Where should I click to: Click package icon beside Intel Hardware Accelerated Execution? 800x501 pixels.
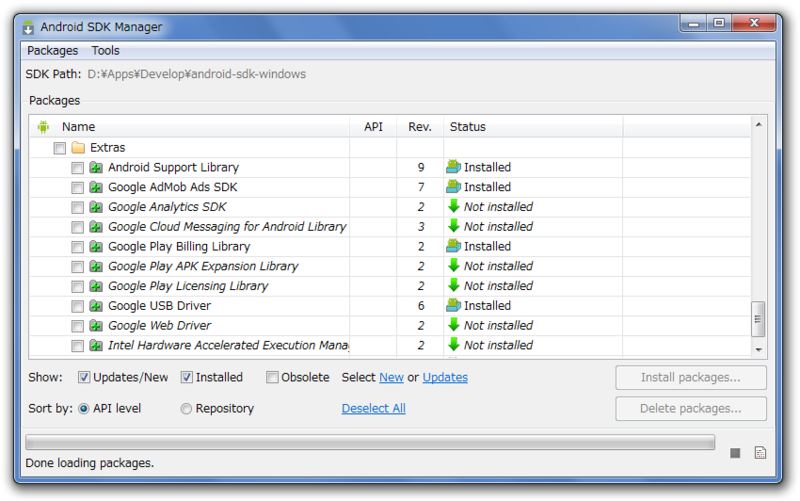click(x=96, y=345)
